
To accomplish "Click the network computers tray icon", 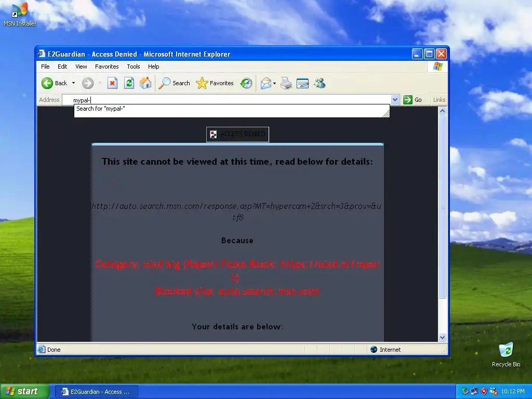I will click(474, 391).
